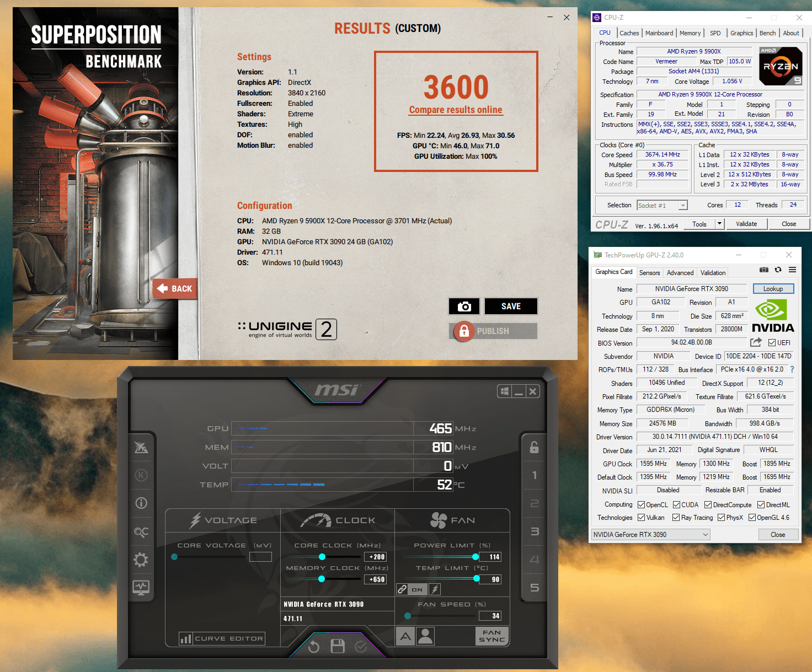Toggle the PhysX checkbox

point(721,518)
